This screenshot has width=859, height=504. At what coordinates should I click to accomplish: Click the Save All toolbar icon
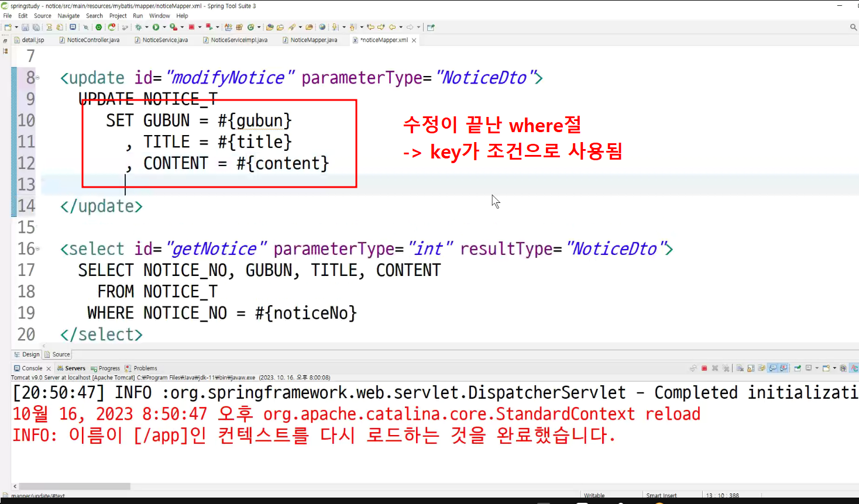(36, 27)
